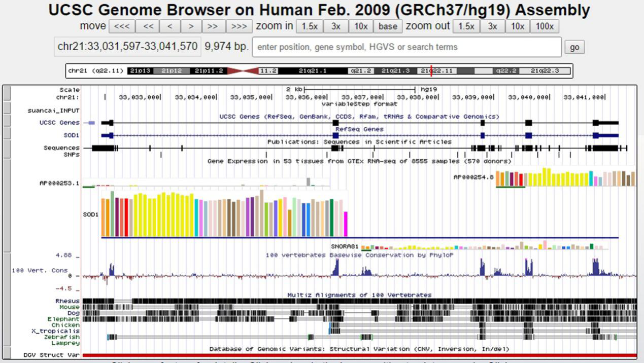
Task: Click the AP000254.8 expression bar chart
Action: pos(565,178)
